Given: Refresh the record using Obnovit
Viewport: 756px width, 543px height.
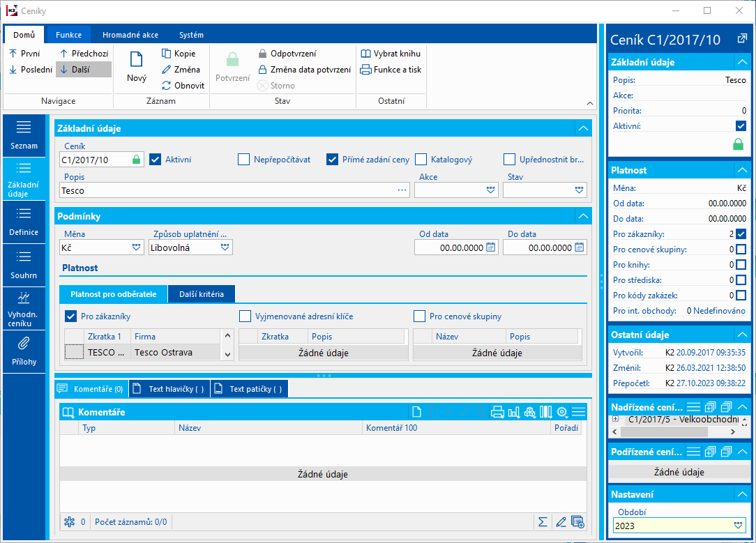Looking at the screenshot, I should click(183, 85).
